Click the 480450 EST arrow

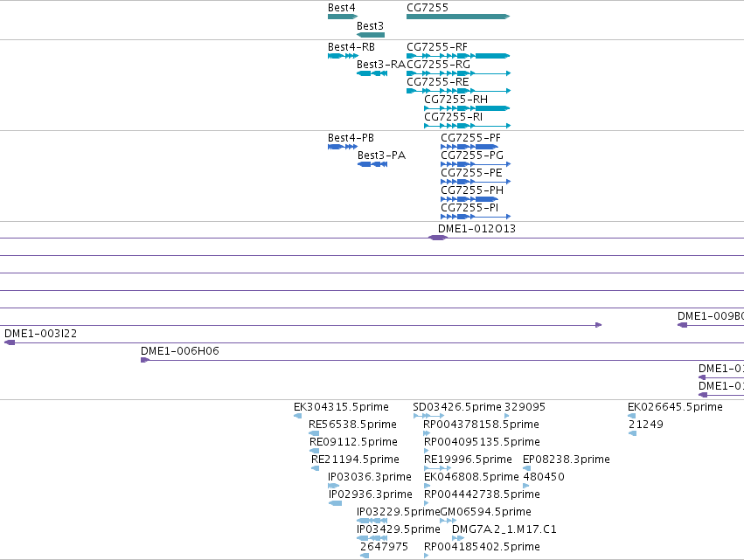[525, 486]
